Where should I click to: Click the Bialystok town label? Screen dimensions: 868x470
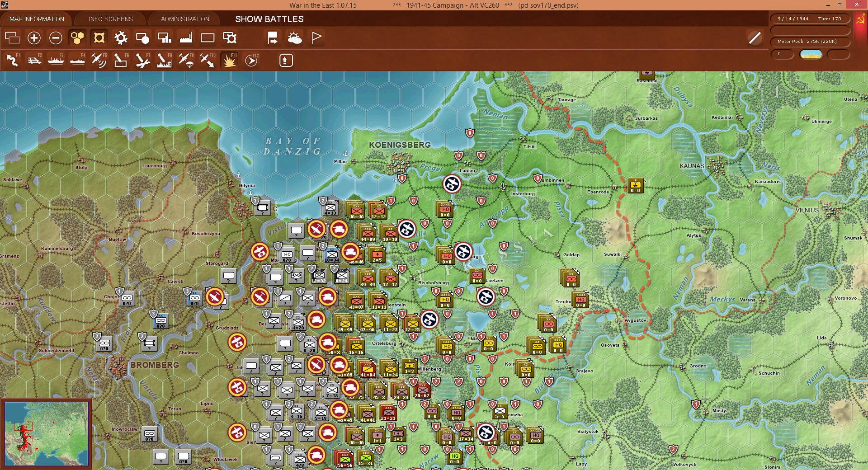(588, 431)
